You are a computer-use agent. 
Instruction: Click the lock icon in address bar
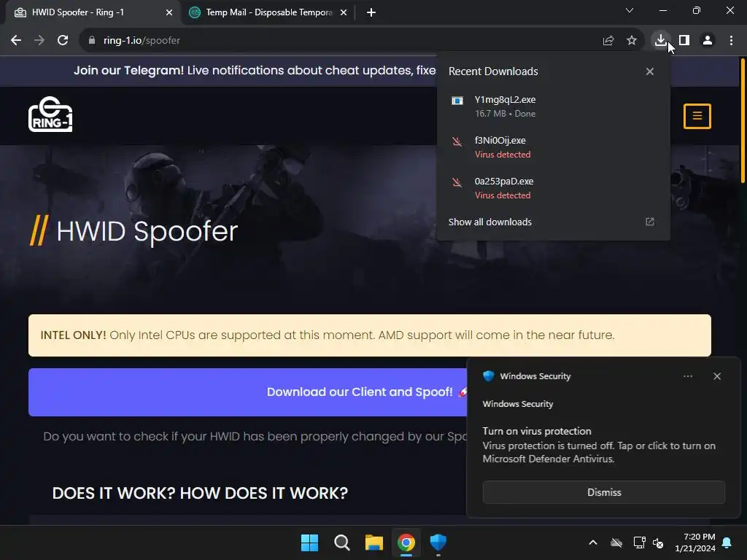point(92,41)
